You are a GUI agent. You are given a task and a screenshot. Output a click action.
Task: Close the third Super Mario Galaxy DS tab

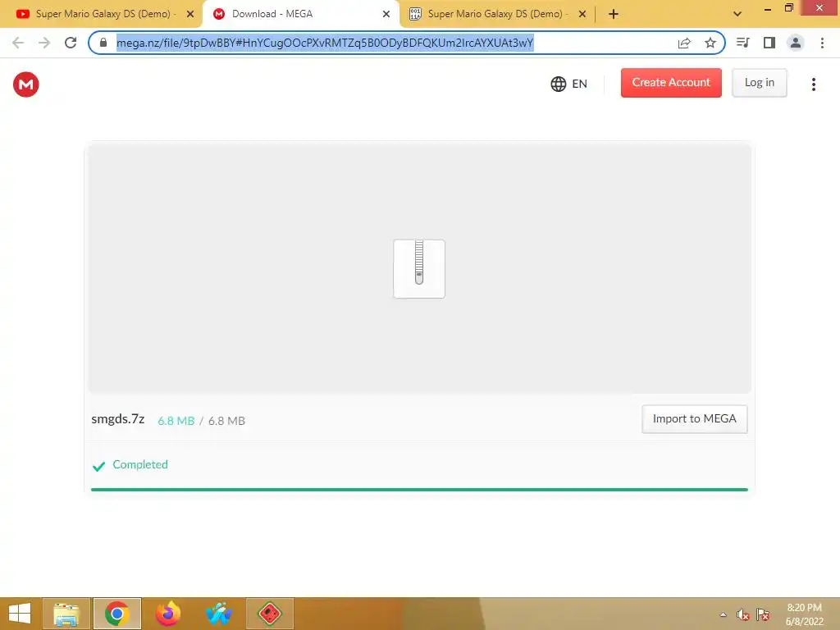tap(582, 15)
